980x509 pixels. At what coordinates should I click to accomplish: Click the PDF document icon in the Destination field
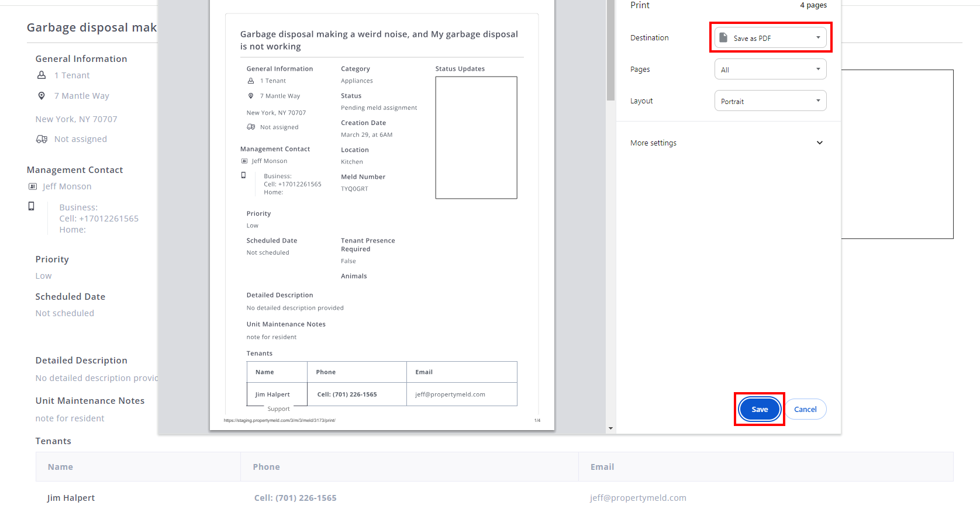click(723, 37)
